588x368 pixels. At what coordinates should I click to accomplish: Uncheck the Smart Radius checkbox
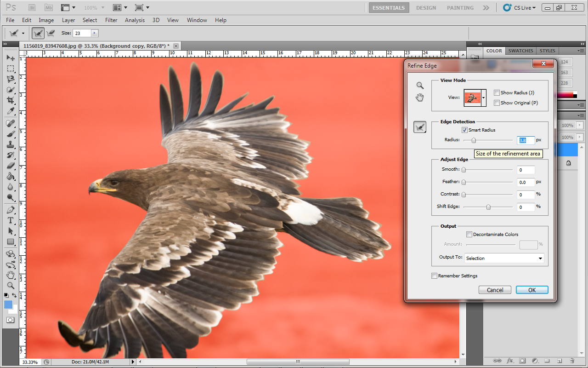coord(464,130)
